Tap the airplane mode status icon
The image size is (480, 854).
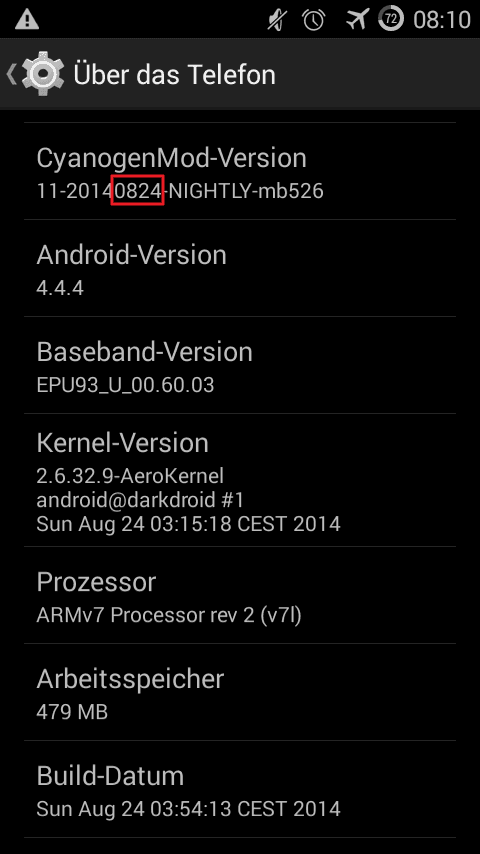[357, 20]
